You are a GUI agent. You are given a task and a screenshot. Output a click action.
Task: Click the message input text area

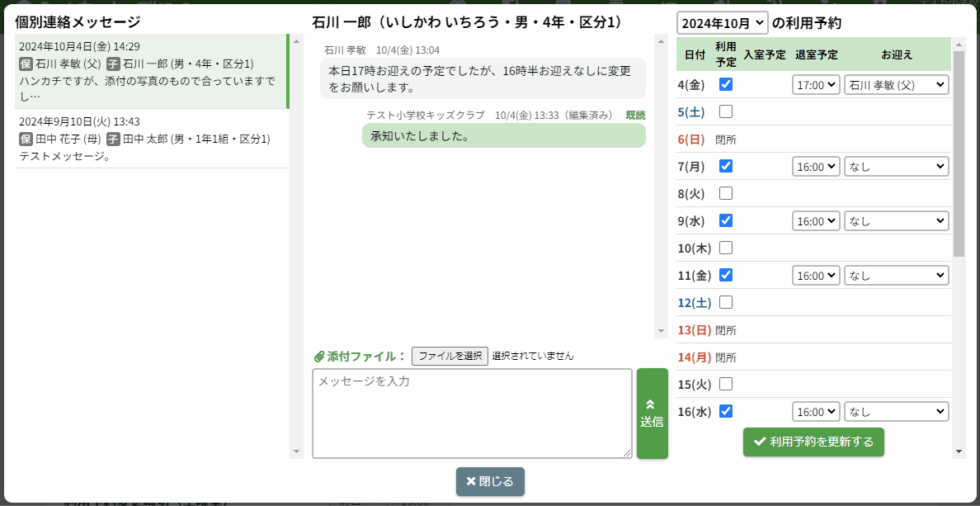pyautogui.click(x=472, y=413)
